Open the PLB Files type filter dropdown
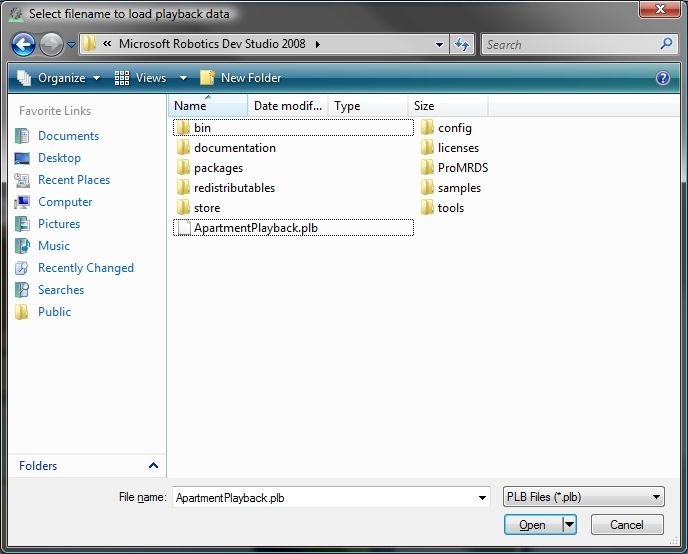The width and height of the screenshot is (688, 554). [x=584, y=497]
